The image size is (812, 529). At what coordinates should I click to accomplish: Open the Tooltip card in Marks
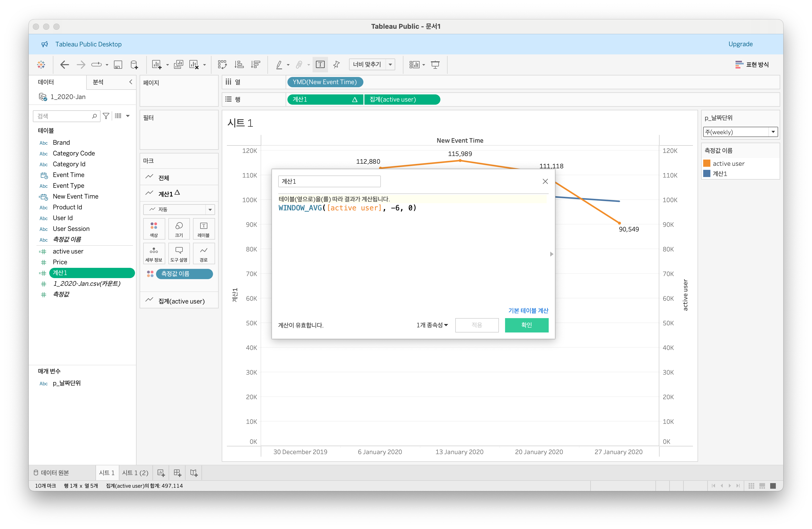(179, 253)
